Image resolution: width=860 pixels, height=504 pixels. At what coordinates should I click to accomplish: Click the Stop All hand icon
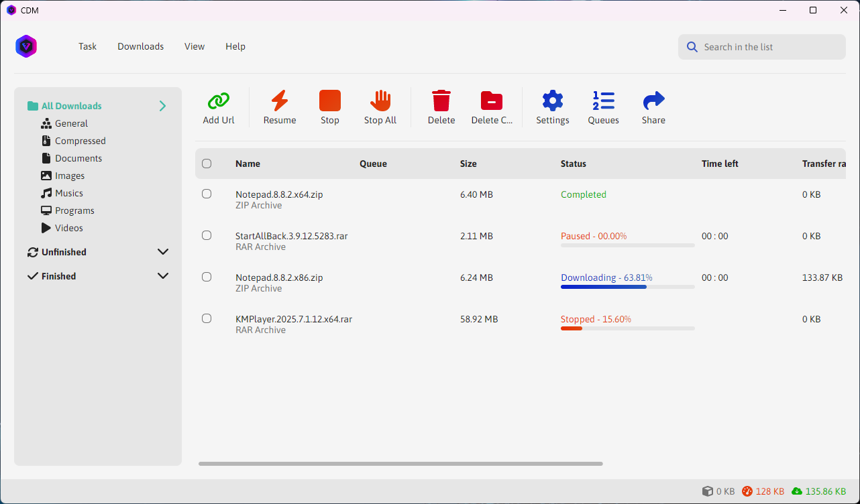click(380, 101)
